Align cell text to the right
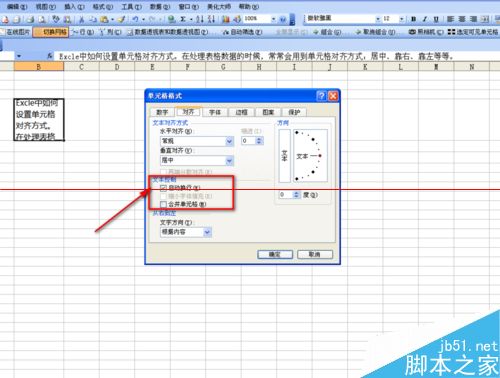 click(x=473, y=19)
